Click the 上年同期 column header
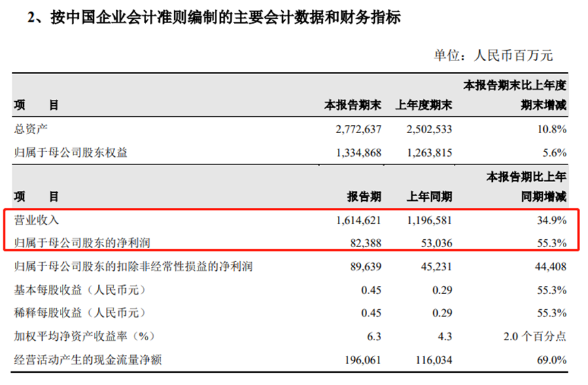This screenshot has width=588, height=385. 429,197
